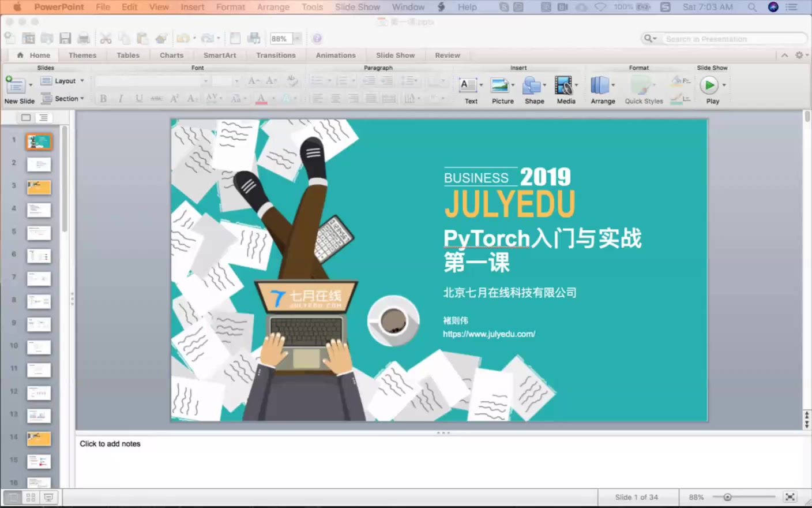Click the New presentation icon
The height and width of the screenshot is (508, 812).
(10, 39)
